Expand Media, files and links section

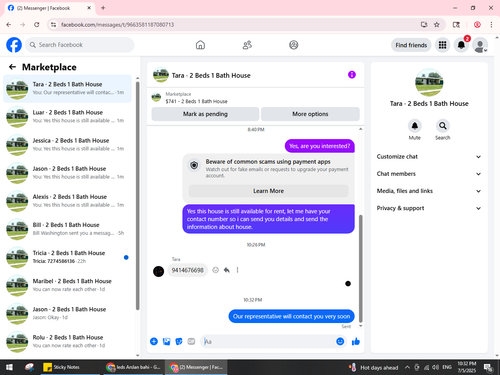click(429, 191)
